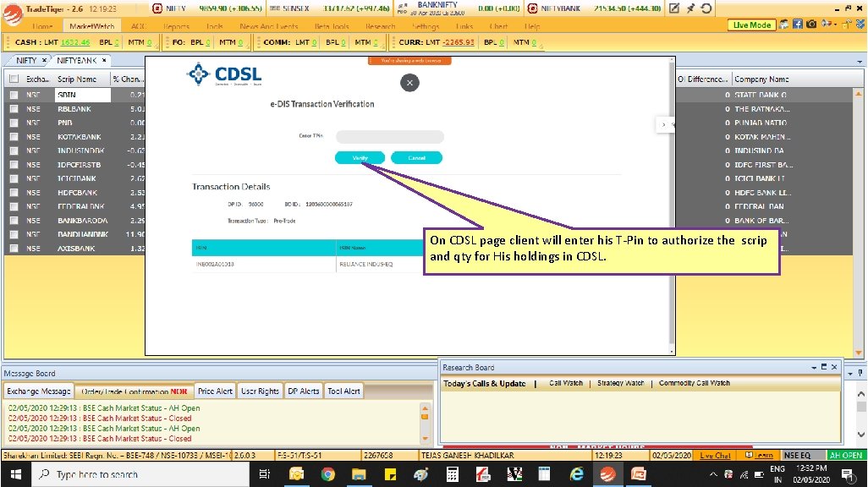Open the Research Board dropdown arrow

coord(814,368)
